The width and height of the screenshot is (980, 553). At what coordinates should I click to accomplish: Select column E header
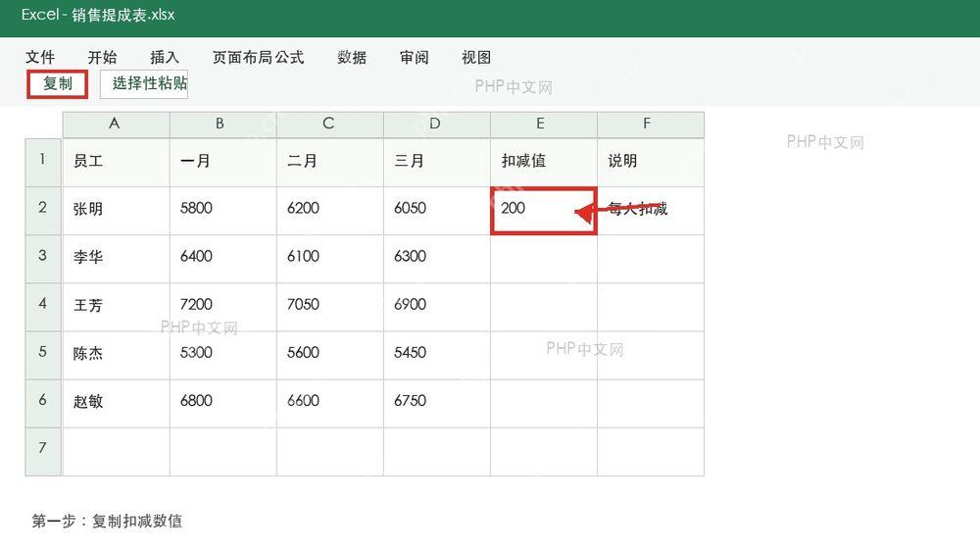pos(543,125)
